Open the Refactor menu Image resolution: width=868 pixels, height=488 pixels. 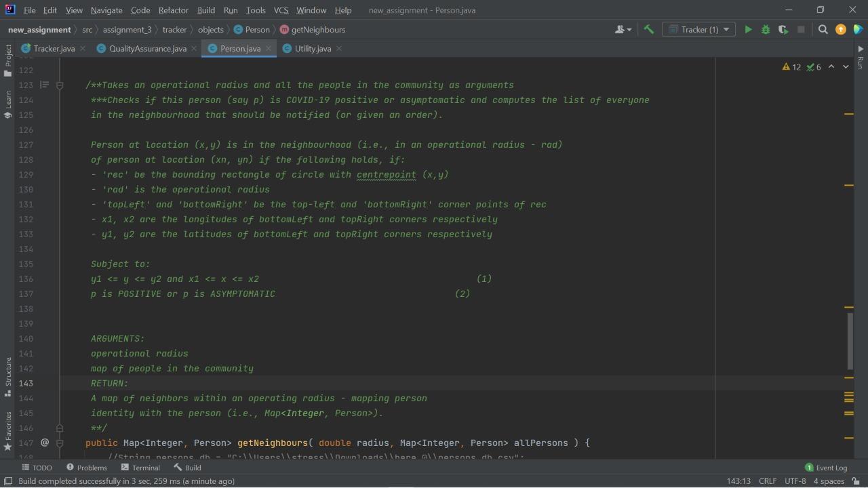(173, 10)
